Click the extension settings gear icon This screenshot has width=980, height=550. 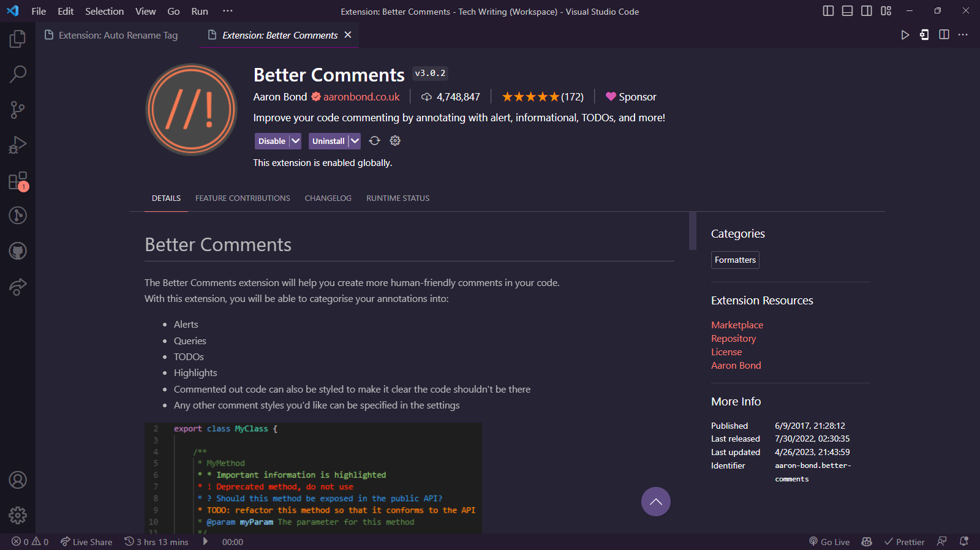[x=395, y=141]
